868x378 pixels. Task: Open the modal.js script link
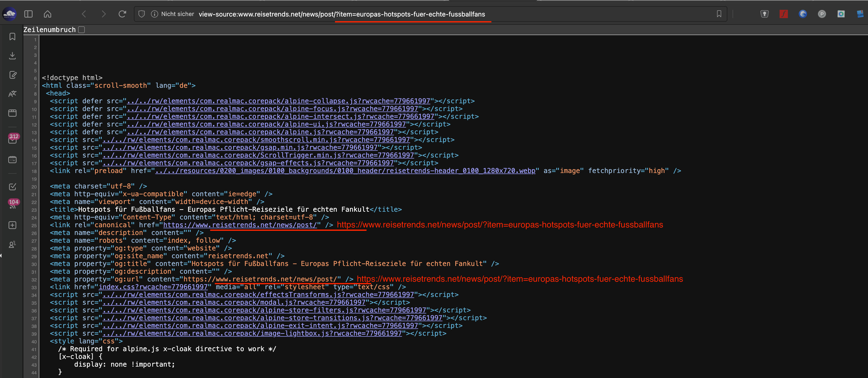(x=234, y=303)
